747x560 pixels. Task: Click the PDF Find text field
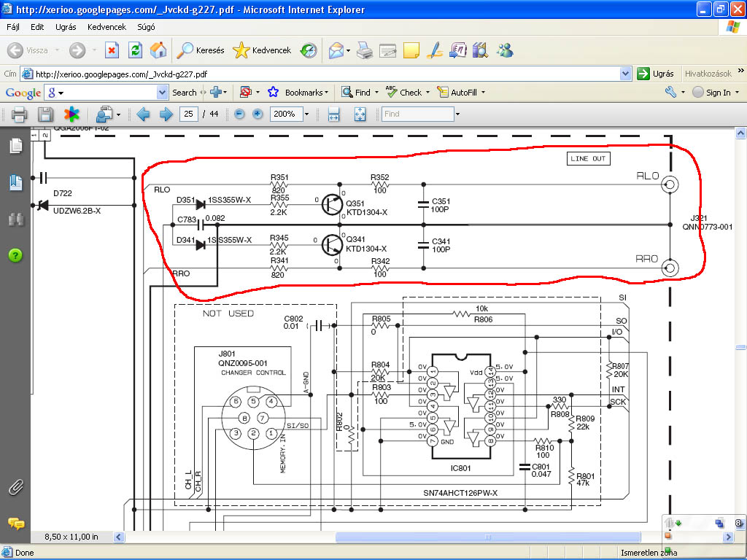click(x=417, y=114)
